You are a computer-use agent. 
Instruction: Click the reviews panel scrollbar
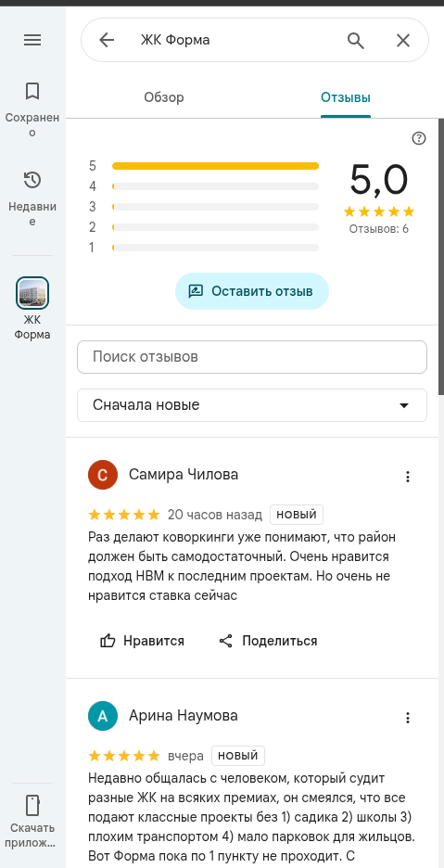(x=441, y=256)
